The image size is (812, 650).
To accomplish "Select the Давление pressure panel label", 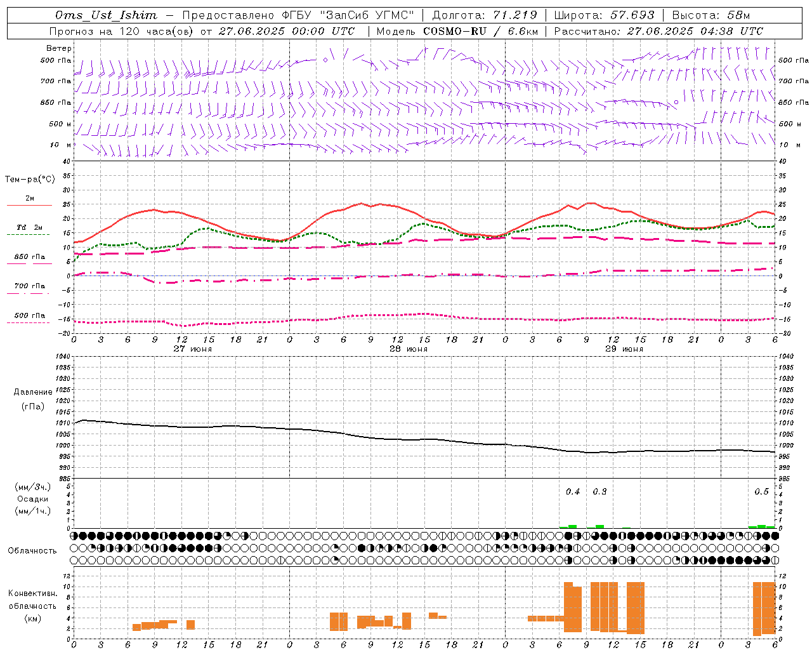I will (32, 392).
